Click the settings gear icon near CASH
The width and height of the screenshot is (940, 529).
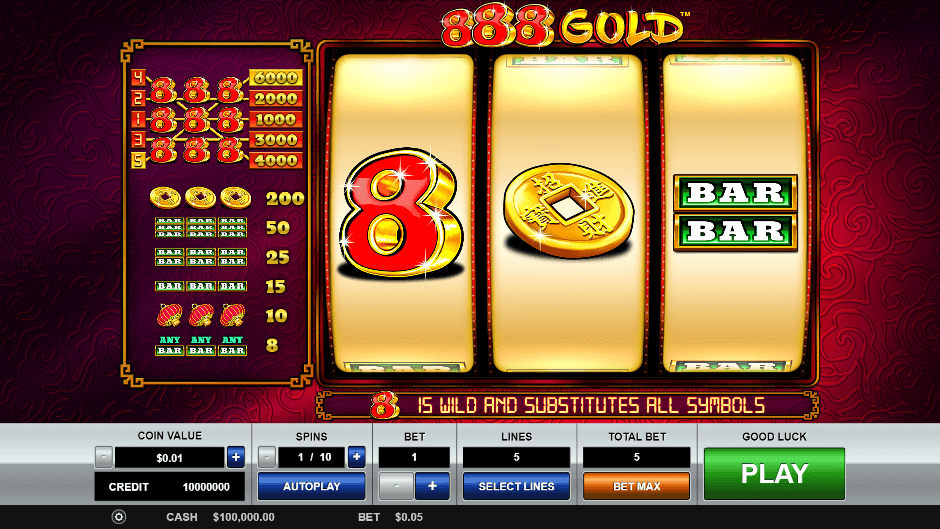119,517
